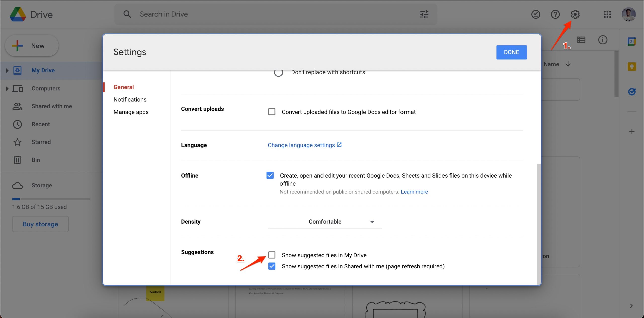Select Notifications settings tab
The image size is (644, 318).
[130, 99]
